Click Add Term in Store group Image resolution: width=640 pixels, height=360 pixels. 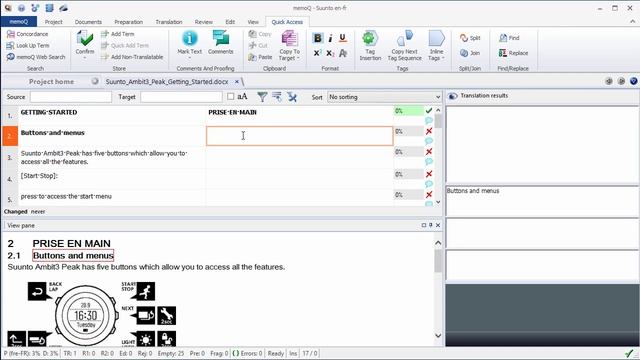(118, 34)
